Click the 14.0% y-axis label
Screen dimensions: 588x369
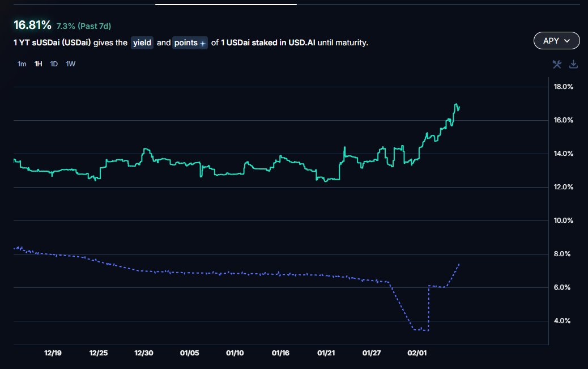point(563,154)
